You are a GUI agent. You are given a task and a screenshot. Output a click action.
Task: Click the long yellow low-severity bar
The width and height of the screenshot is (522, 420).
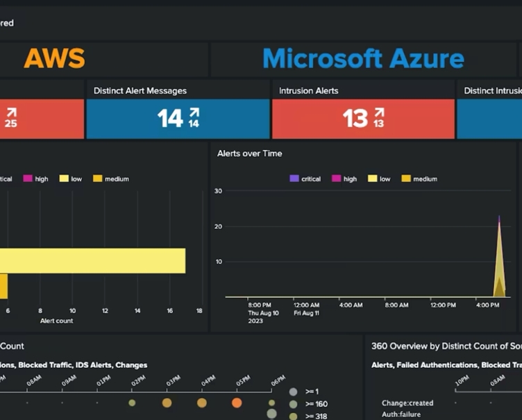(x=92, y=261)
